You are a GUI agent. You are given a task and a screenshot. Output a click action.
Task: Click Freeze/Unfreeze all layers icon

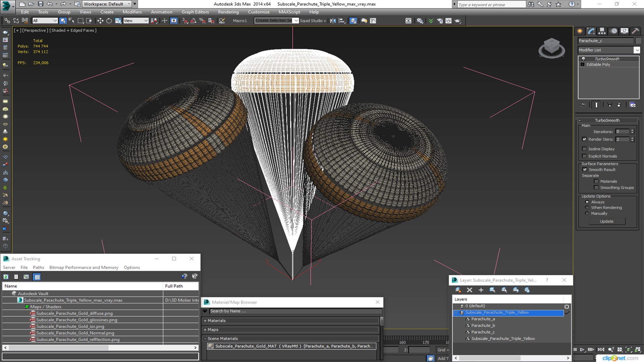pyautogui.click(x=527, y=290)
